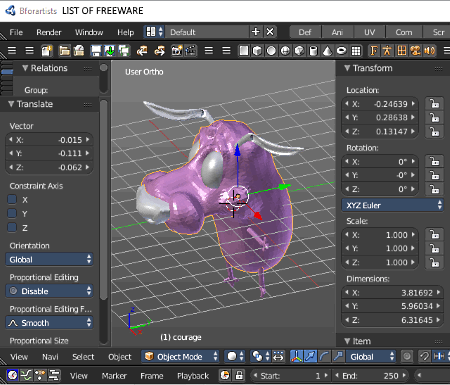Click the add screen layout plus button
This screenshot has height=385, width=450.
pyautogui.click(x=256, y=32)
